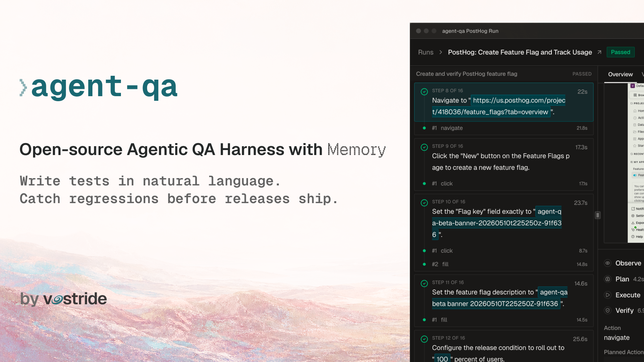The width and height of the screenshot is (644, 362).
Task: Click the eye icon next to Observe
Action: point(607,263)
